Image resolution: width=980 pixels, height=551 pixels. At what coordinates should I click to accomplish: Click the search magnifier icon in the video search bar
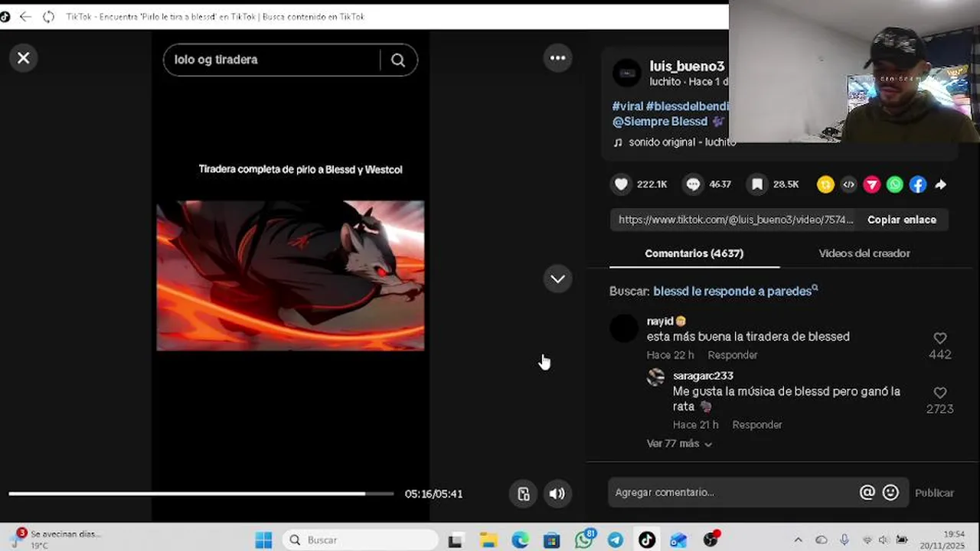click(398, 60)
